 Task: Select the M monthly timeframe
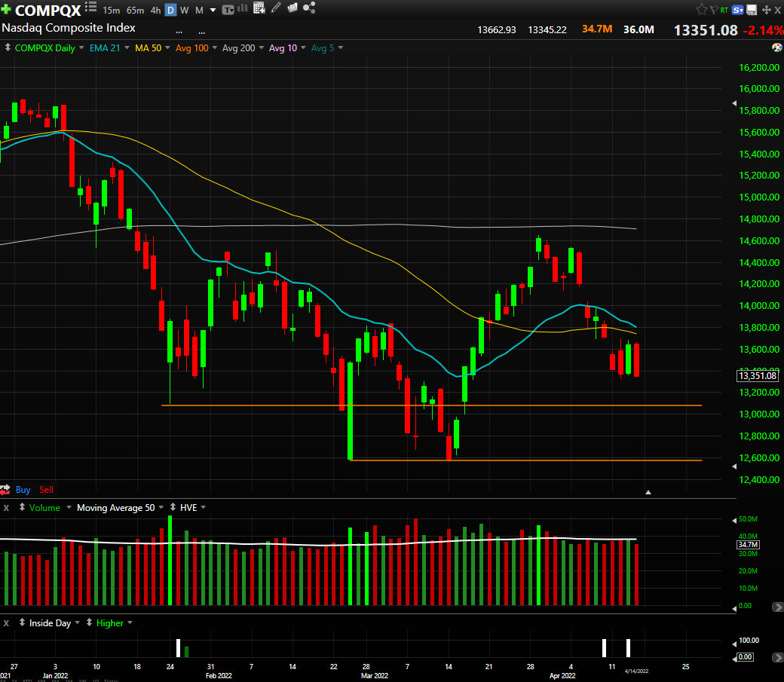click(199, 10)
